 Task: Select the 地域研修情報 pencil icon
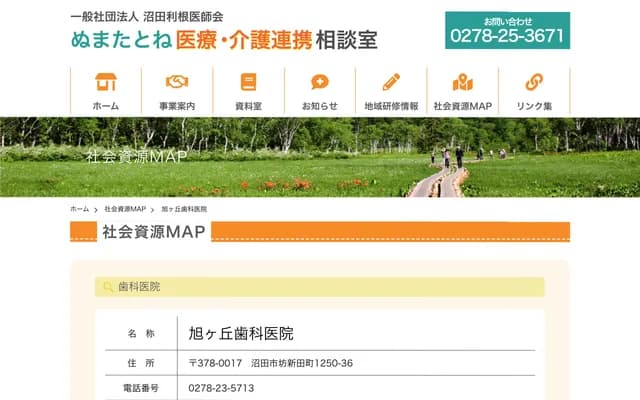(391, 82)
